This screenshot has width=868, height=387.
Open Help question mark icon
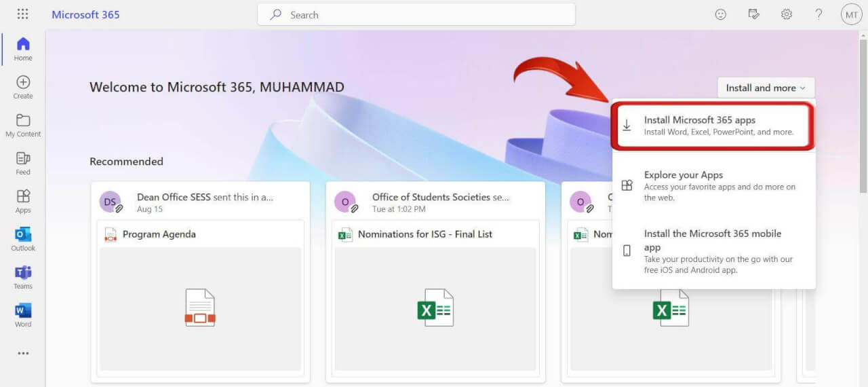click(818, 14)
